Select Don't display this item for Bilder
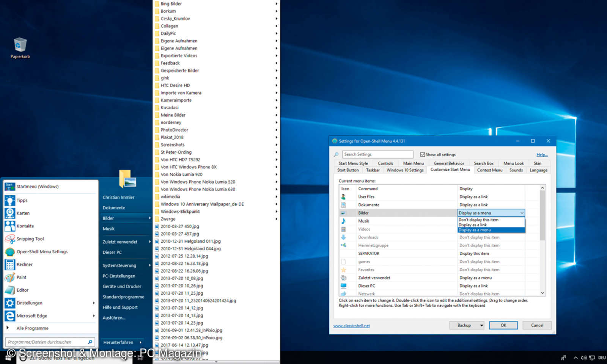The image size is (607, 364). pos(478,220)
